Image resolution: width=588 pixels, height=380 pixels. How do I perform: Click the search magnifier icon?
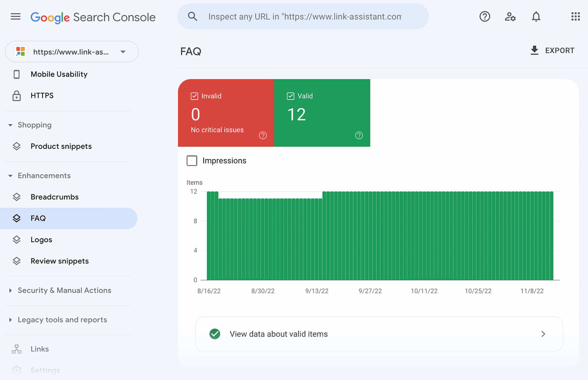(193, 17)
